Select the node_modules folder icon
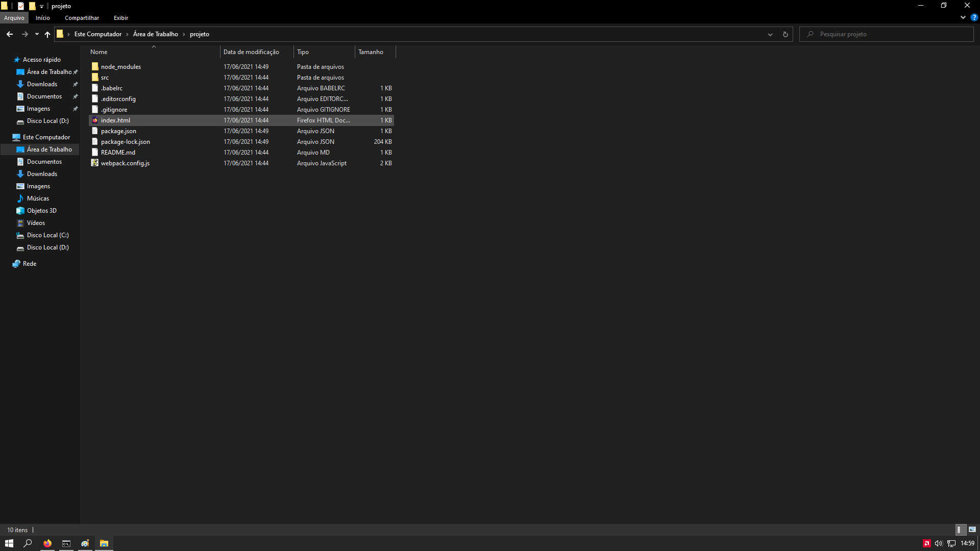Image resolution: width=980 pixels, height=551 pixels. coord(95,67)
